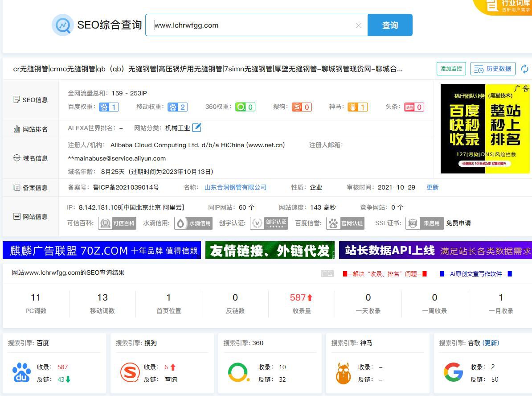
Task: Click Google 收录 count 2
Action: point(493,367)
